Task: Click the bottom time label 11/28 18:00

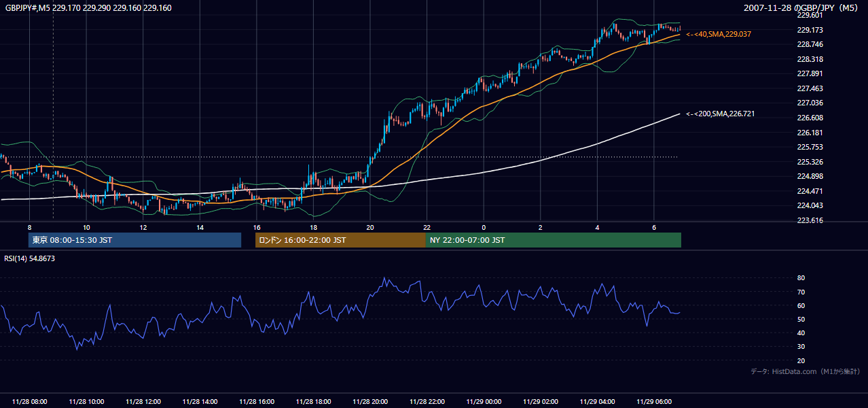Action: point(314,402)
